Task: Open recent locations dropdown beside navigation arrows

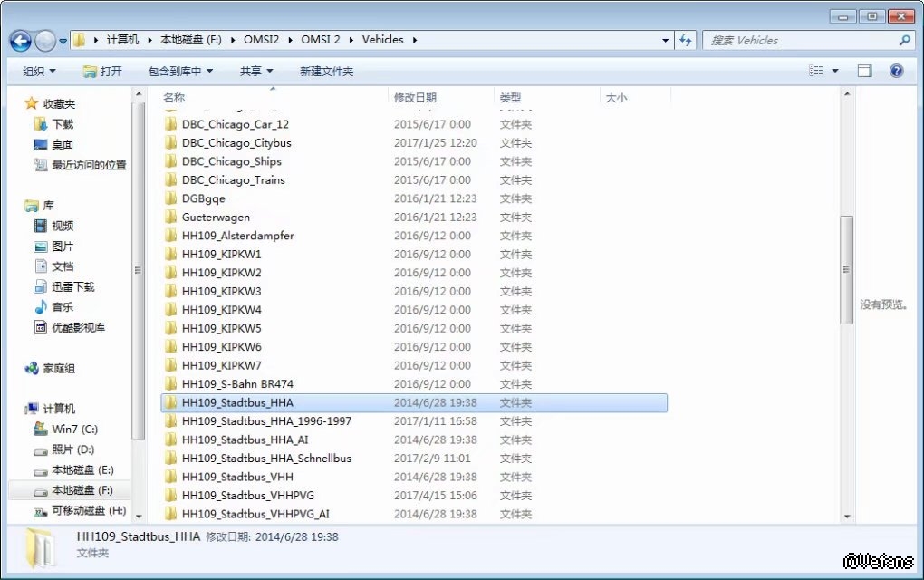Action: point(63,42)
